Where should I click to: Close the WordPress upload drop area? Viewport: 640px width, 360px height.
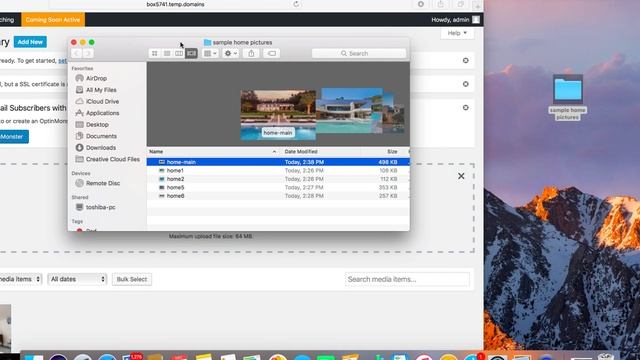(461, 176)
